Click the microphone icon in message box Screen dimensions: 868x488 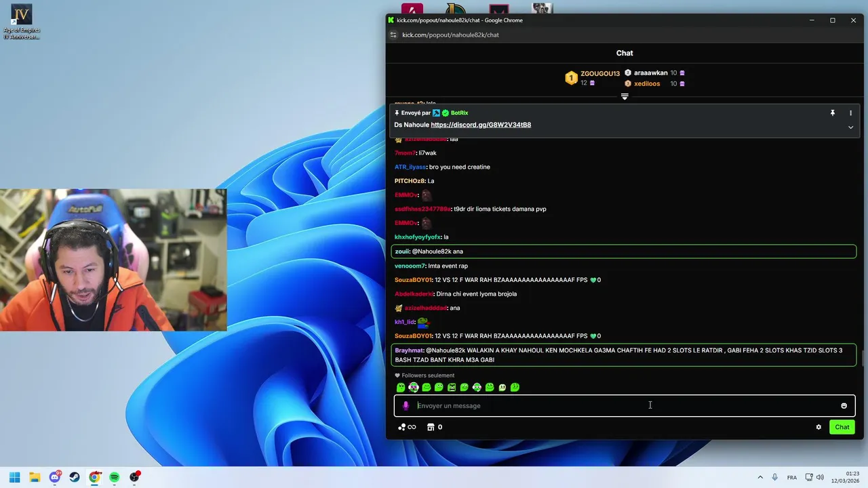point(406,405)
